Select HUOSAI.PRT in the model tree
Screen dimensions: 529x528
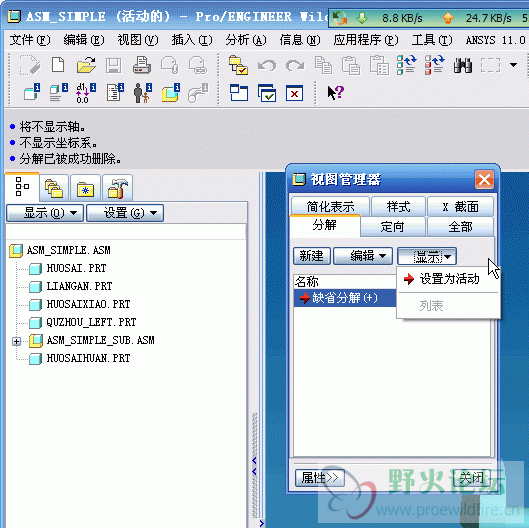point(76,268)
